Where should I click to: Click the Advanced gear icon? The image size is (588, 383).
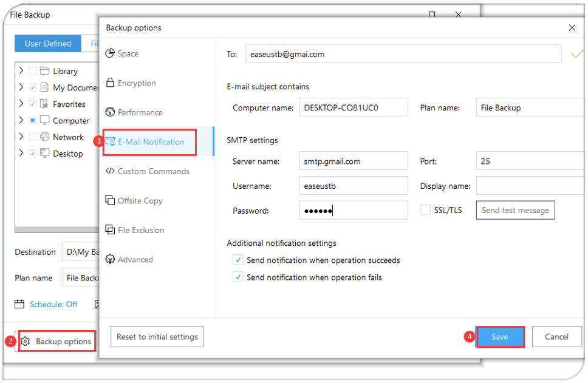coord(110,259)
